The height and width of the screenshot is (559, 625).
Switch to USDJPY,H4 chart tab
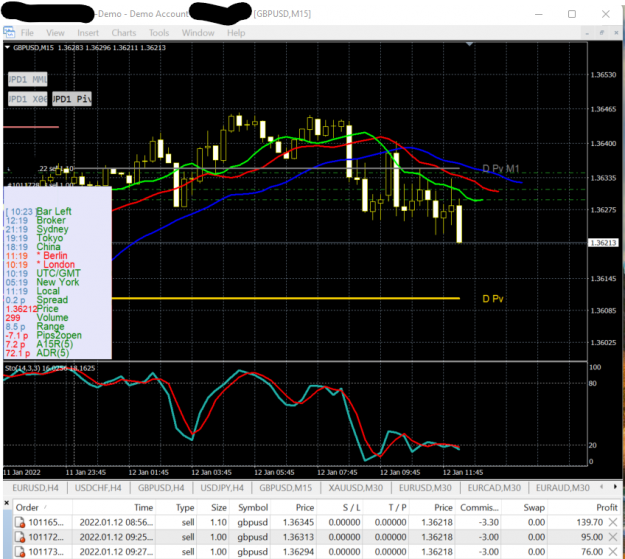coord(222,488)
